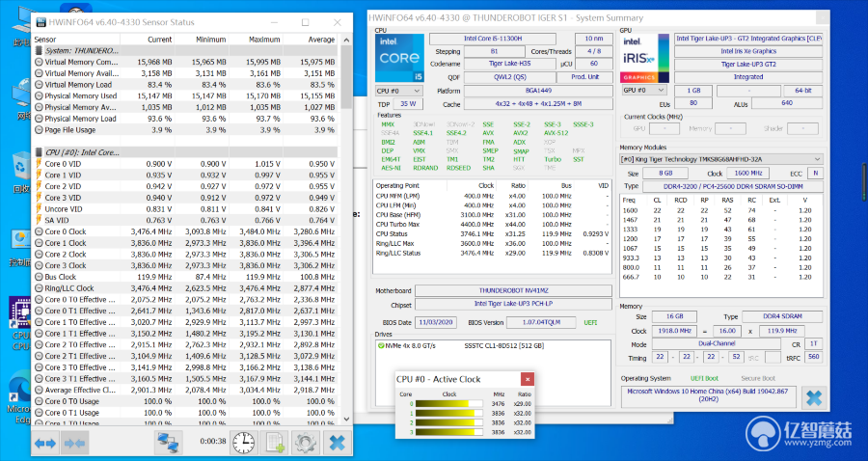Click the Minimum column header
Viewport: 868px width, 461px height.
[x=201, y=40]
